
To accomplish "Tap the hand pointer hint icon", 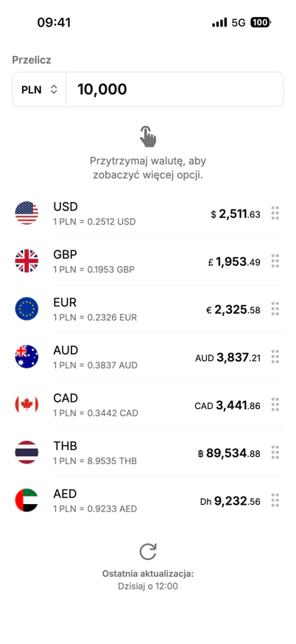I will click(x=148, y=137).
